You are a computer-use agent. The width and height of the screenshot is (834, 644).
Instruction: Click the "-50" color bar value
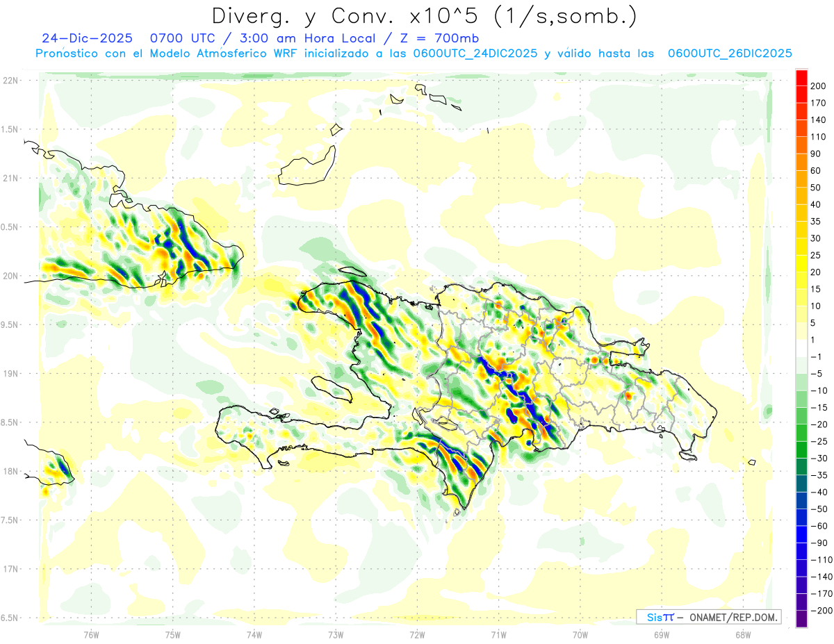tap(820, 509)
